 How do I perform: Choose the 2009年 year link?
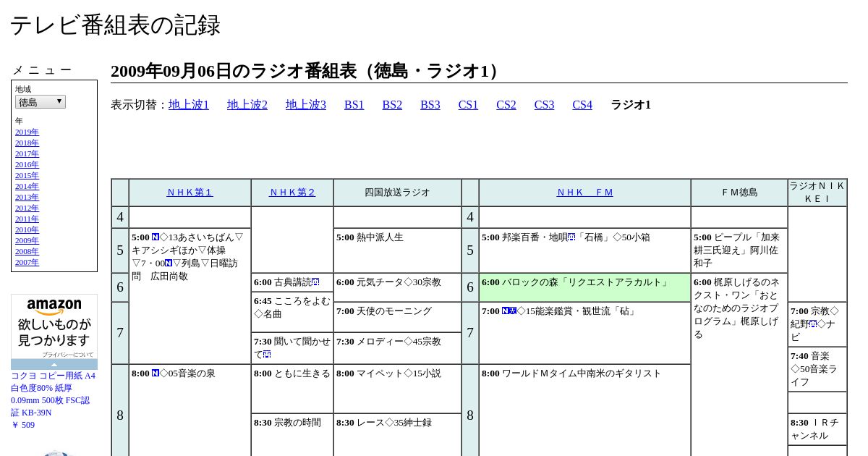coord(27,240)
